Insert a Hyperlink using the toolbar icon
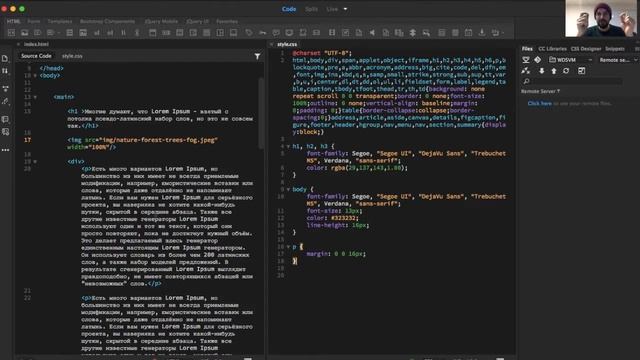This screenshot has width=640, height=360. 137,33
